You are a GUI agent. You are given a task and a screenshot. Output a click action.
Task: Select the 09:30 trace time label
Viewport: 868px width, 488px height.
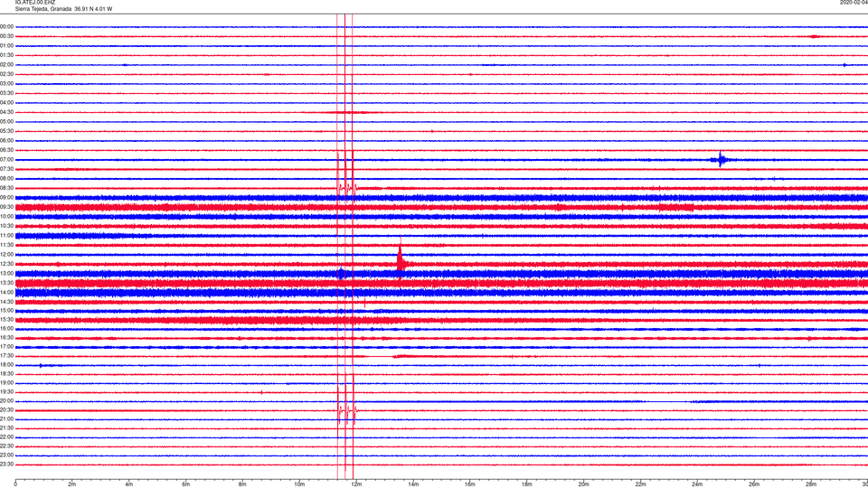7,207
